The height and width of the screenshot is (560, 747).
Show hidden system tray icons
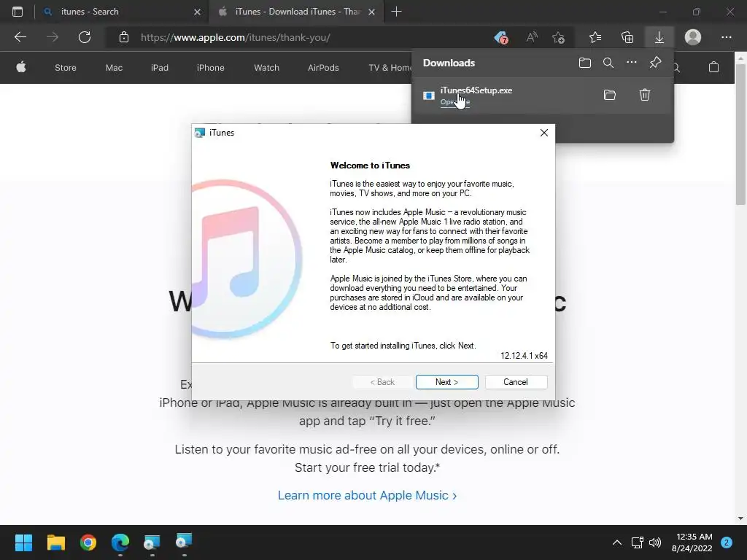[x=617, y=542]
